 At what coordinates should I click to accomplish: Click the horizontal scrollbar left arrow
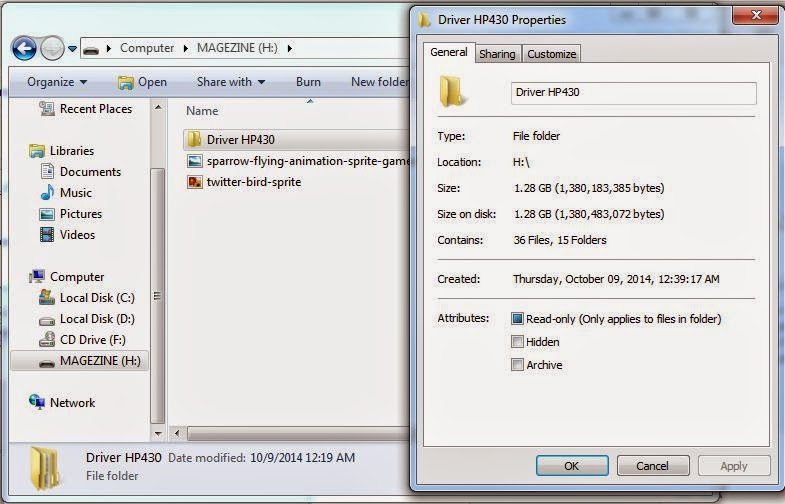[176, 433]
